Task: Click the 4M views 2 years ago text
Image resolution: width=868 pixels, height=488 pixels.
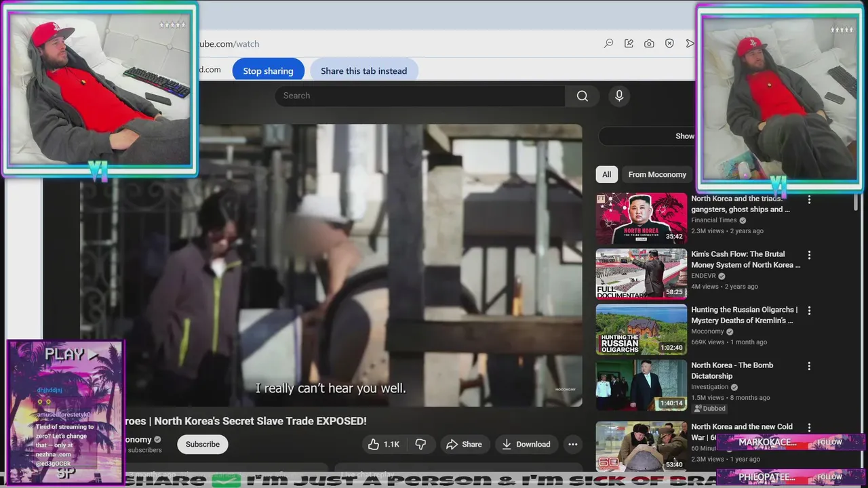Action: click(x=724, y=287)
